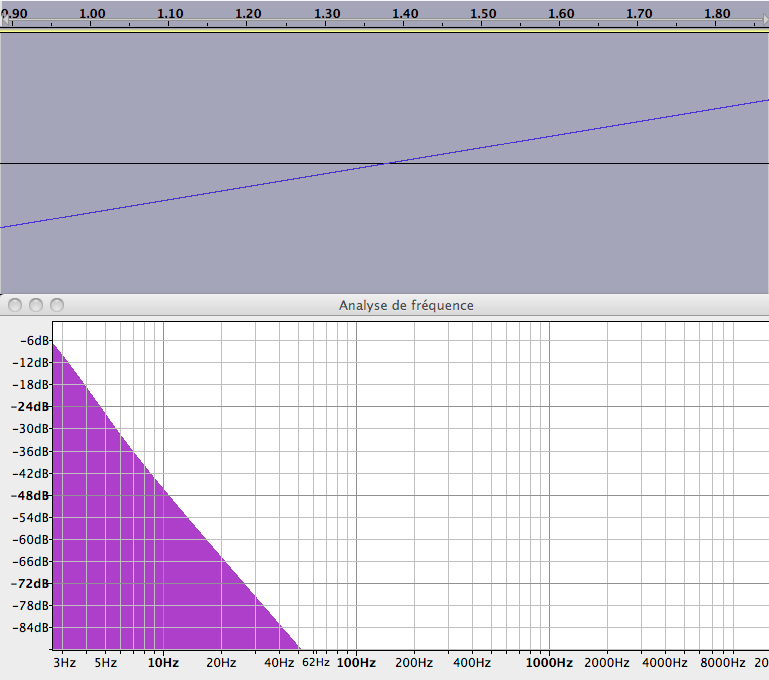Image resolution: width=769 pixels, height=680 pixels.
Task: Click the -48dB label on level axis
Action: (x=30, y=495)
